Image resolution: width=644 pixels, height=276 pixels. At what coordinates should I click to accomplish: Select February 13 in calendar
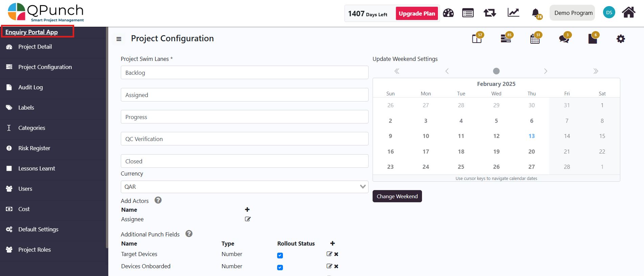tap(532, 136)
